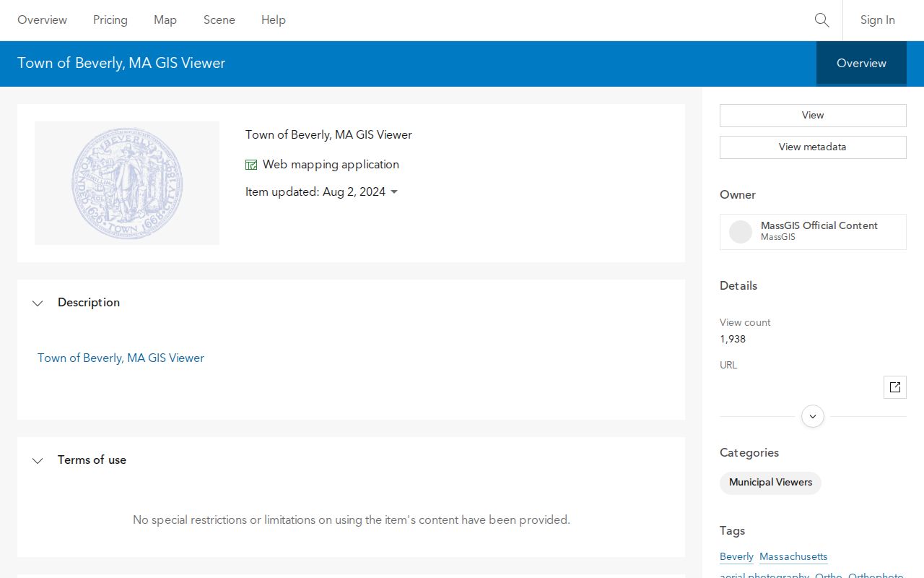Screen dimensions: 924x578
Task: Open the Town of Beverly description link
Action: coord(121,358)
